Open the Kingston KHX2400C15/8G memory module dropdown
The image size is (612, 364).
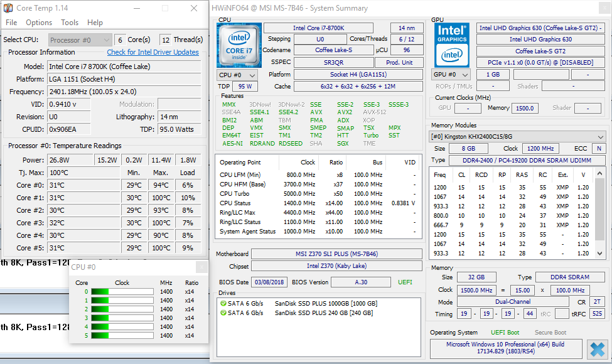[517, 137]
